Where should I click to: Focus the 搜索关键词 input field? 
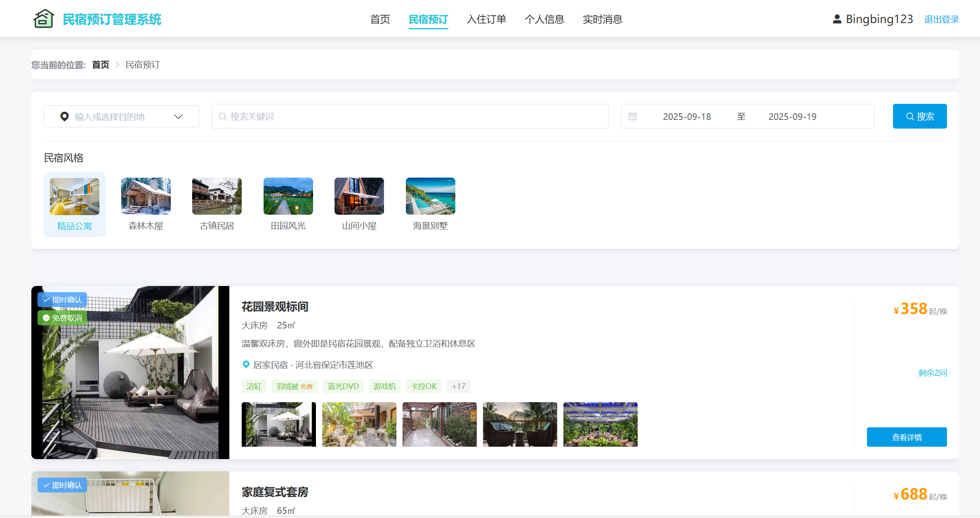(410, 116)
